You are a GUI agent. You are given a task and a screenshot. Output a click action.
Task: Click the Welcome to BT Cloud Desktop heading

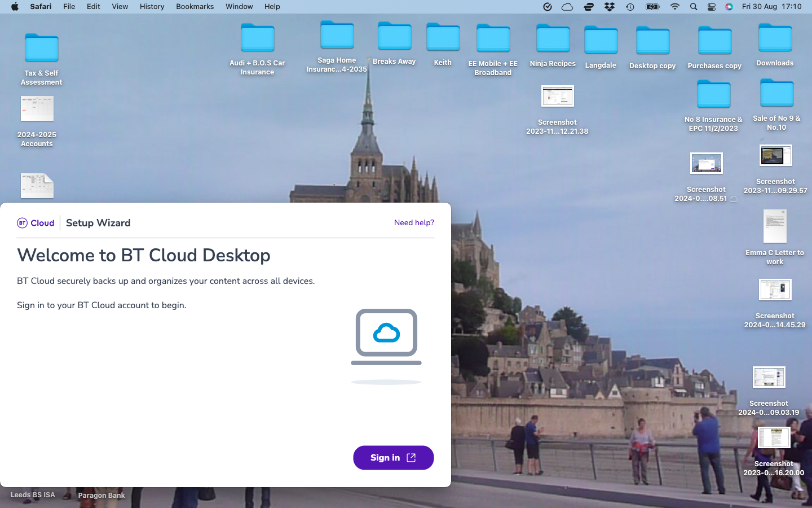click(144, 255)
